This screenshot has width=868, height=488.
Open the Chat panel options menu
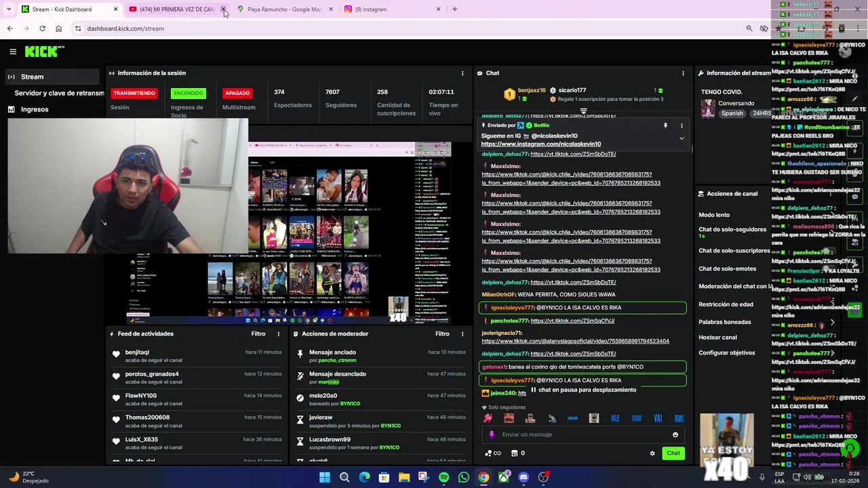(x=683, y=73)
